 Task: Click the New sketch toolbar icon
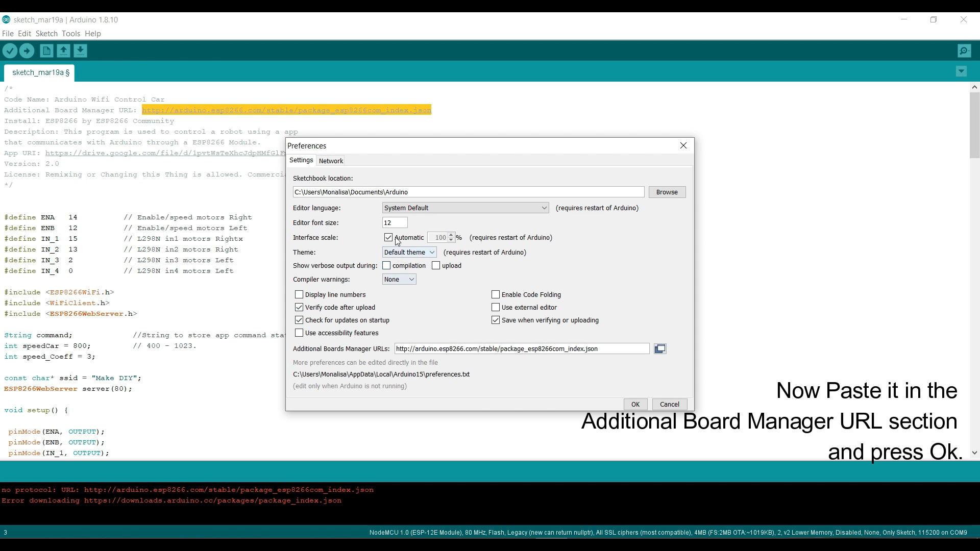click(46, 51)
